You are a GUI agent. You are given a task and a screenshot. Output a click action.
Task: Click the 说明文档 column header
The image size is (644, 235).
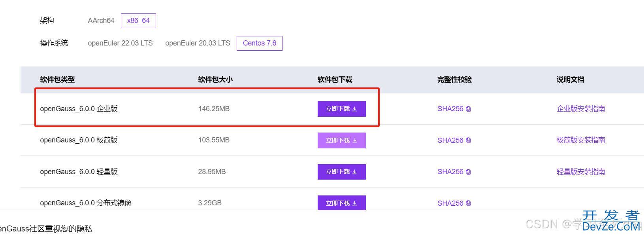tap(570, 80)
